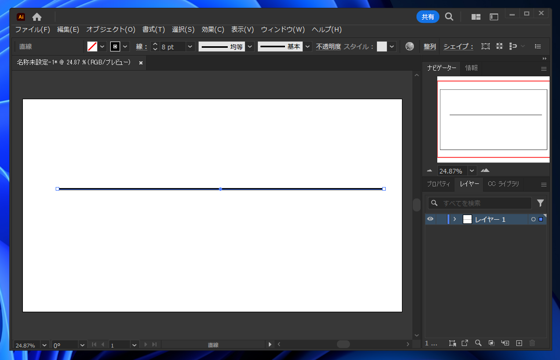The width and height of the screenshot is (560, 360).
Task: Open the ウィンドウ(W) menu
Action: pos(283,30)
